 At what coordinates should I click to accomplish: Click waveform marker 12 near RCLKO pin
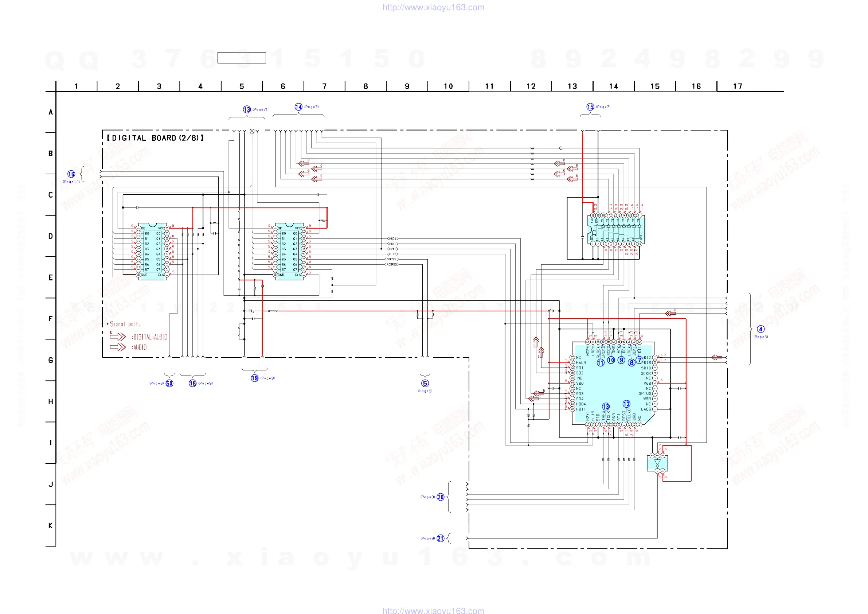tap(626, 404)
